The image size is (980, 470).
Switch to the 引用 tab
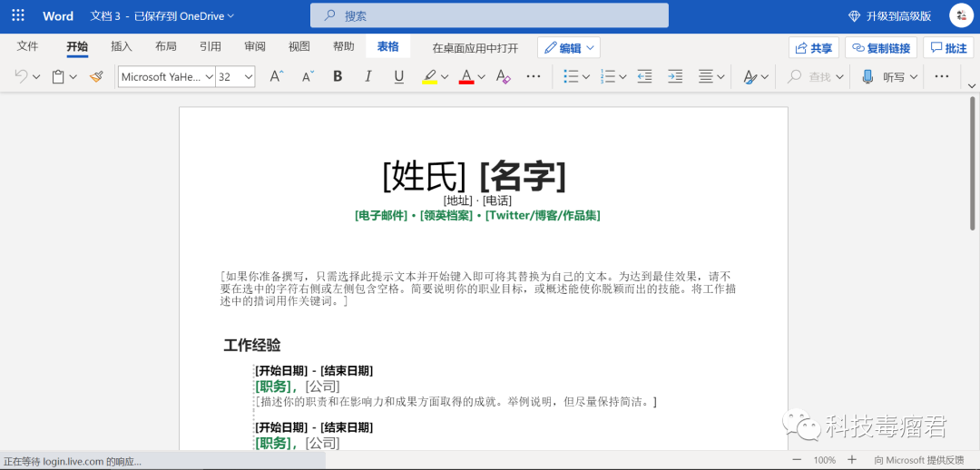click(210, 46)
